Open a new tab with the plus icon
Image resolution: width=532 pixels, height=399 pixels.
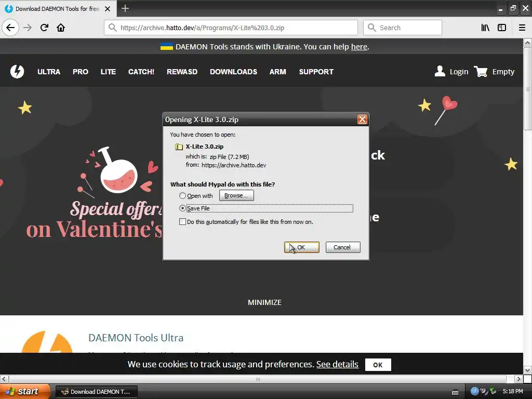click(125, 8)
